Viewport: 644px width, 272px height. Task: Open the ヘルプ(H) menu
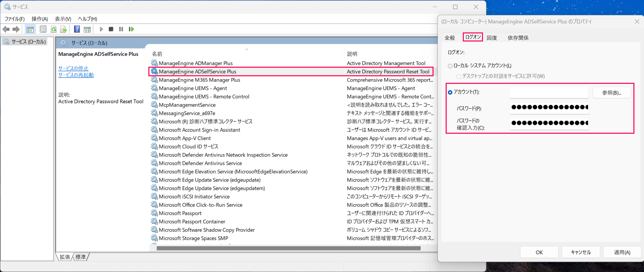88,19
